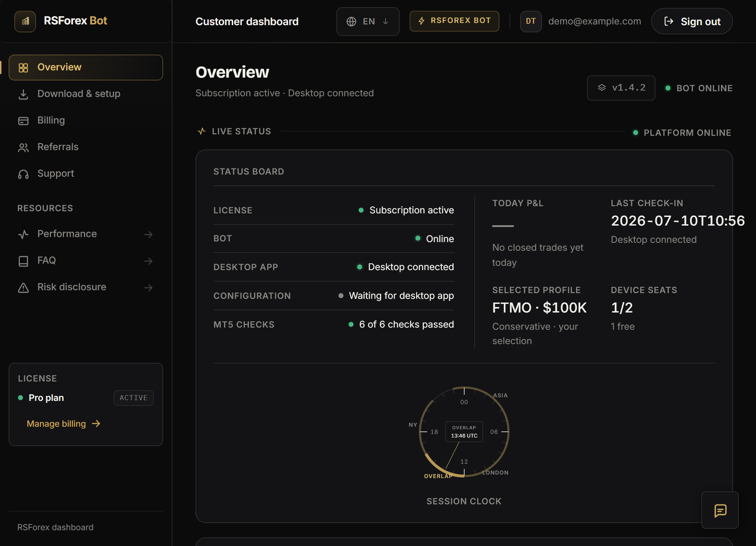Click No closed trades yet today text
756x546 pixels.
[x=538, y=255]
